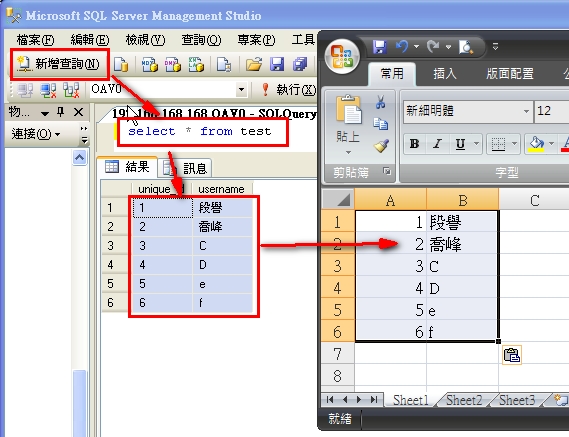Screen dimensions: 569x437
Task: Click the Open File folder icon in SSMS
Action: coord(254,65)
